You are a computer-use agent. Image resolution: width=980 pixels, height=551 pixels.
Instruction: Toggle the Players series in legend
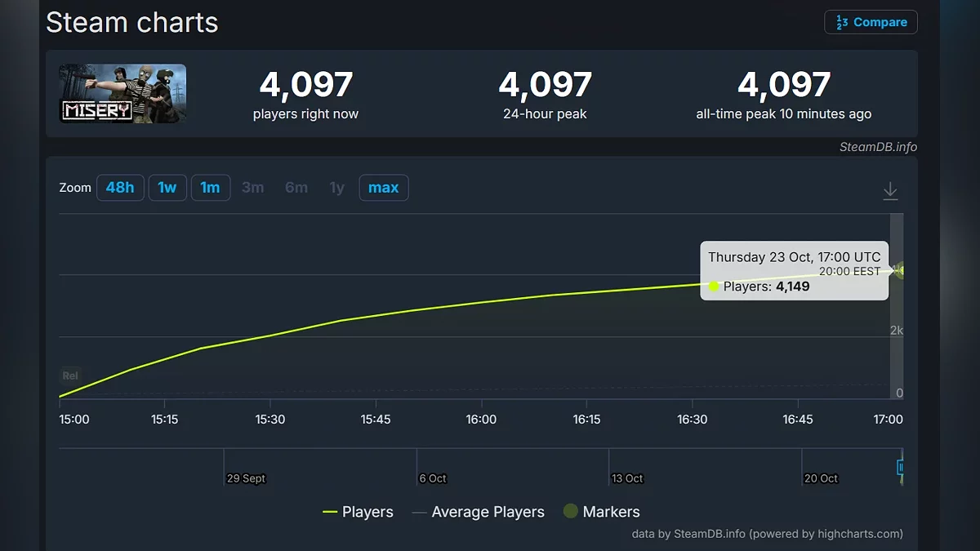coord(358,512)
